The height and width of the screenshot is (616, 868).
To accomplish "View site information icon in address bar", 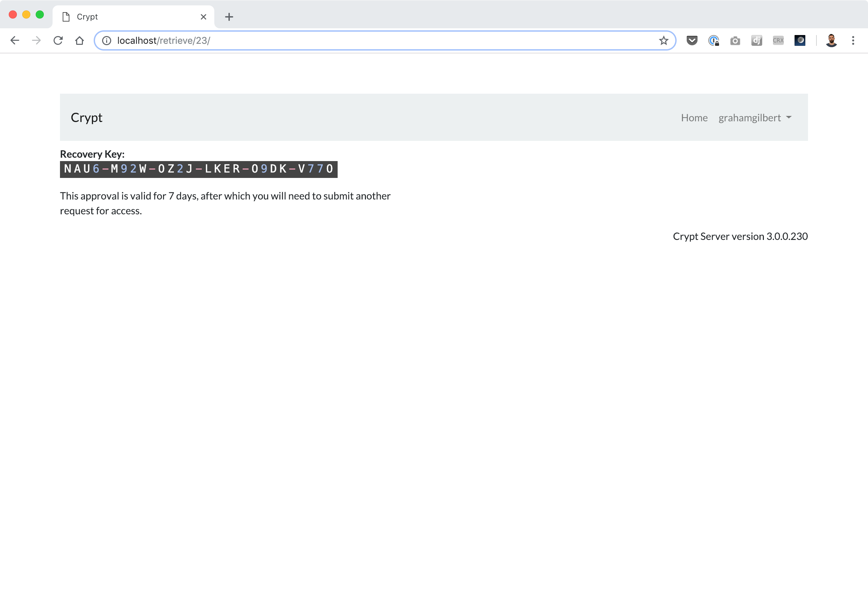I will click(x=106, y=40).
